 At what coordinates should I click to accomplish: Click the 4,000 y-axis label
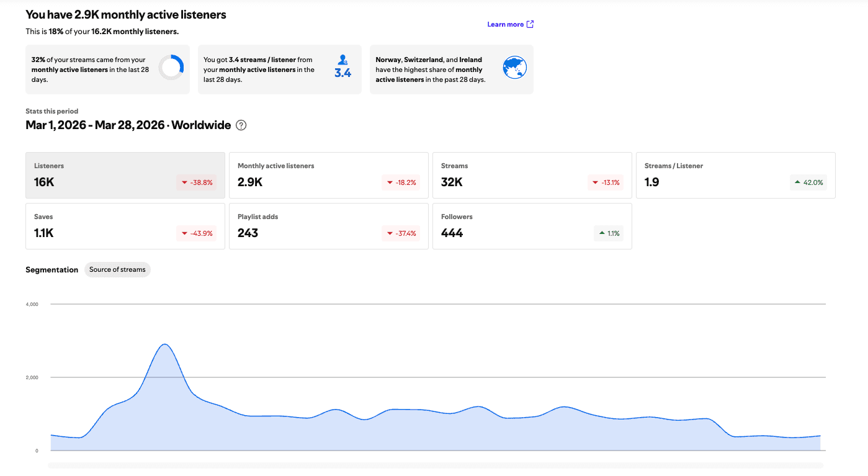(32, 304)
